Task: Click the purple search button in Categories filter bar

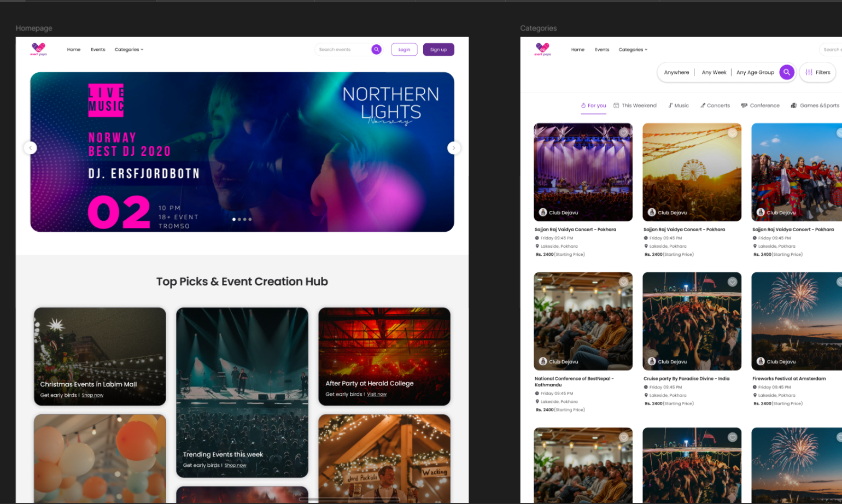Action: point(786,72)
